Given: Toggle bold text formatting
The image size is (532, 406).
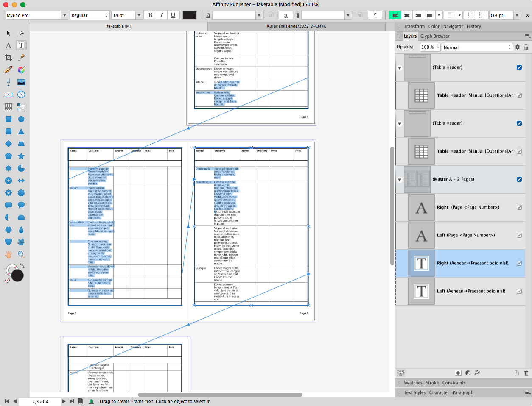Looking at the screenshot, I should (x=150, y=15).
